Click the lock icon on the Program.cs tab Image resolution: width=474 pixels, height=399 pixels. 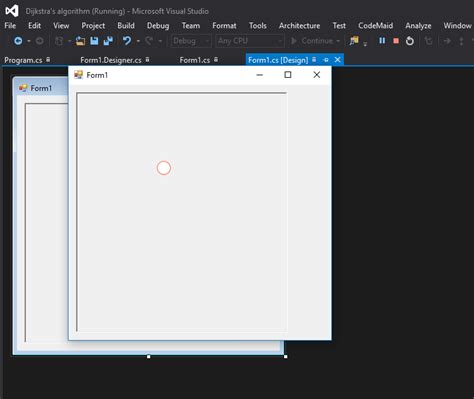point(48,60)
